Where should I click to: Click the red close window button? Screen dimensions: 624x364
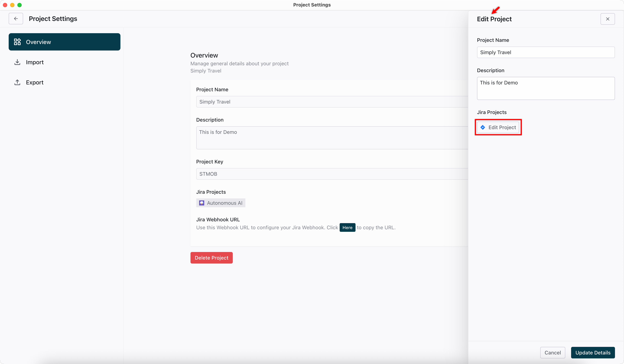[x=5, y=5]
